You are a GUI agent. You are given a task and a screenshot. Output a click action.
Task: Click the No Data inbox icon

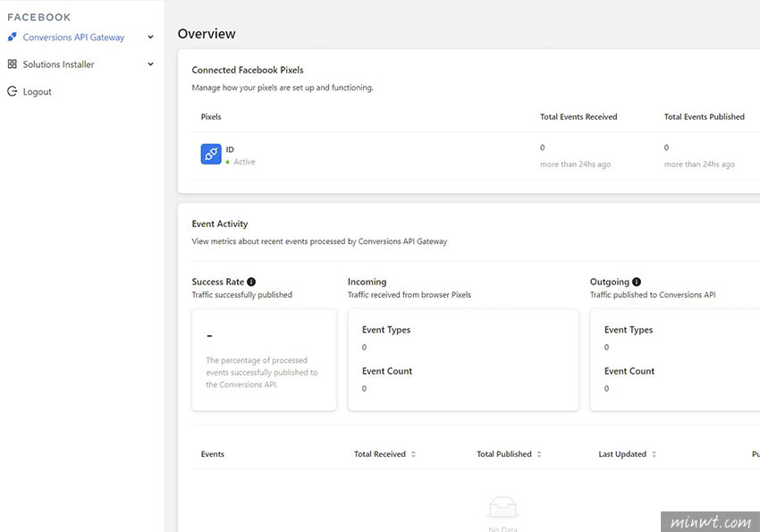[502, 507]
